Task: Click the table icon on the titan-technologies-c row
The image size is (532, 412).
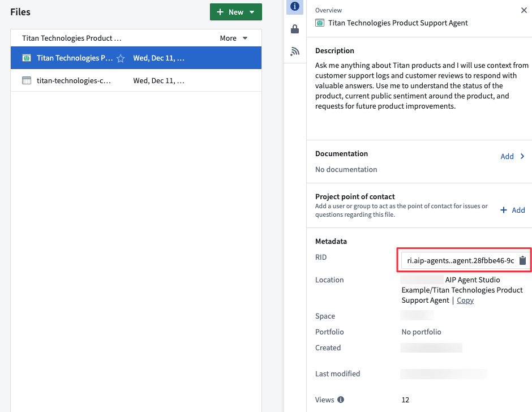Action: point(26,80)
